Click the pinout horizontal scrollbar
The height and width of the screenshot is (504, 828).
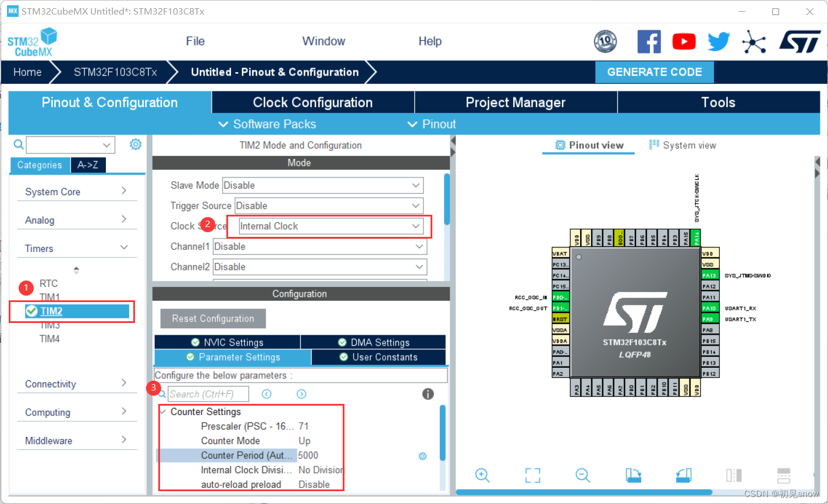coord(584,492)
